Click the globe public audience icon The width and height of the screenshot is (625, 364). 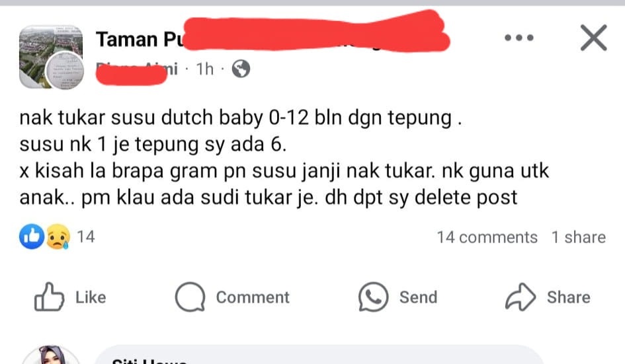tap(241, 69)
